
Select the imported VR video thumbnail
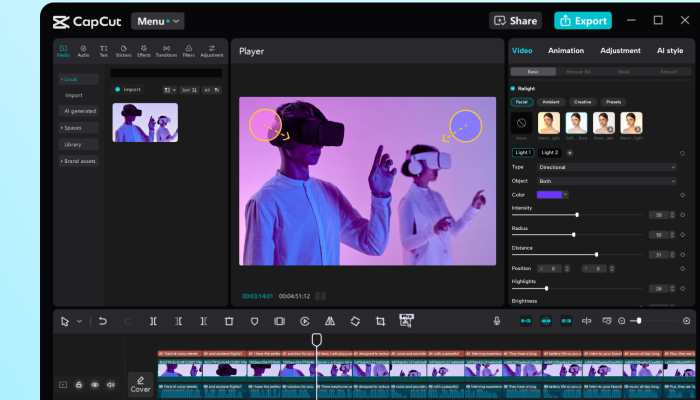click(145, 122)
